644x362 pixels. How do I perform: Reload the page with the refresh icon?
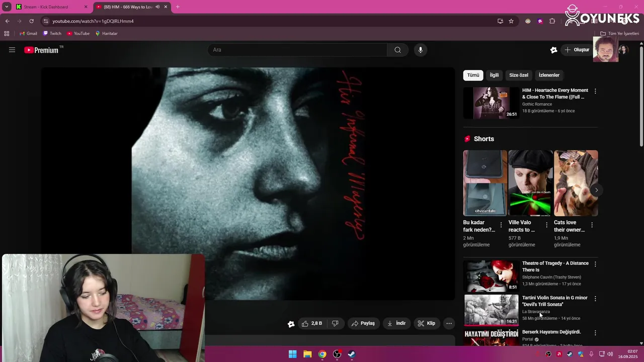31,21
